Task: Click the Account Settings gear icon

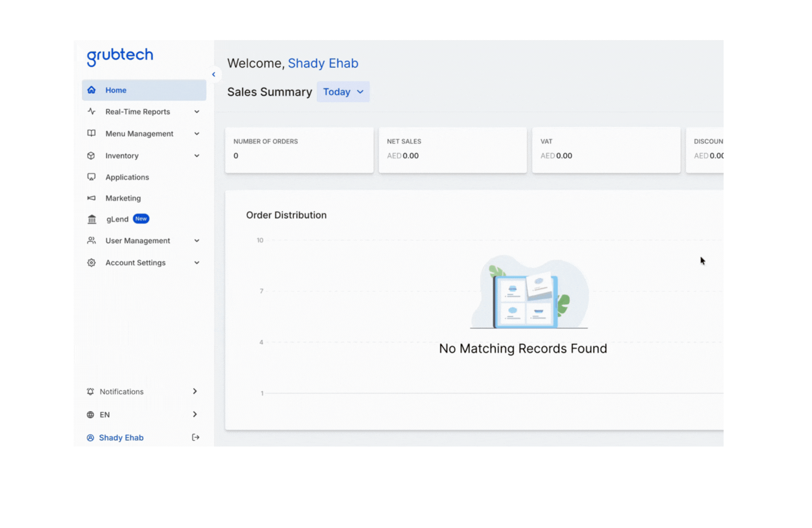Action: tap(92, 263)
